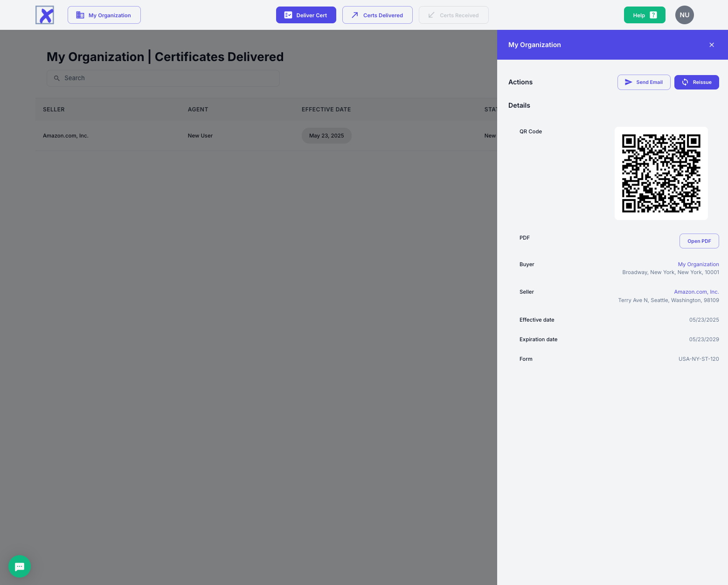Screen dimensions: 728x585
Task: Open the certificate PDF
Action: pos(699,241)
